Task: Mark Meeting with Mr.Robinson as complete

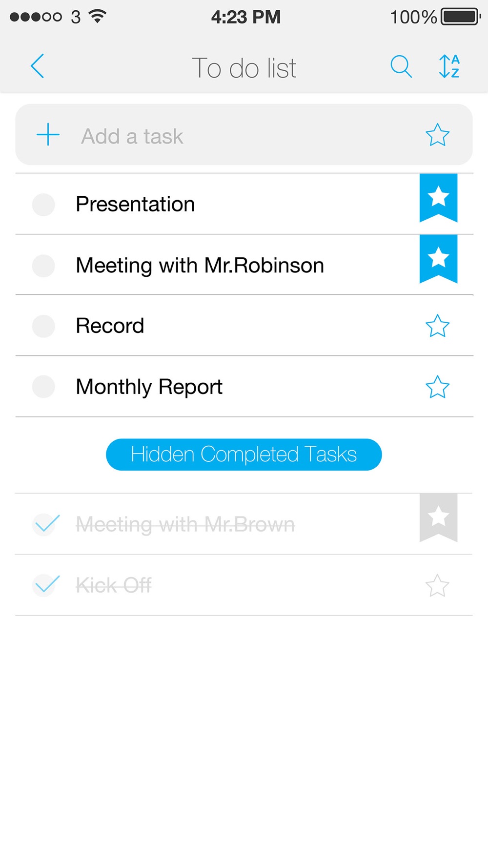Action: (43, 266)
